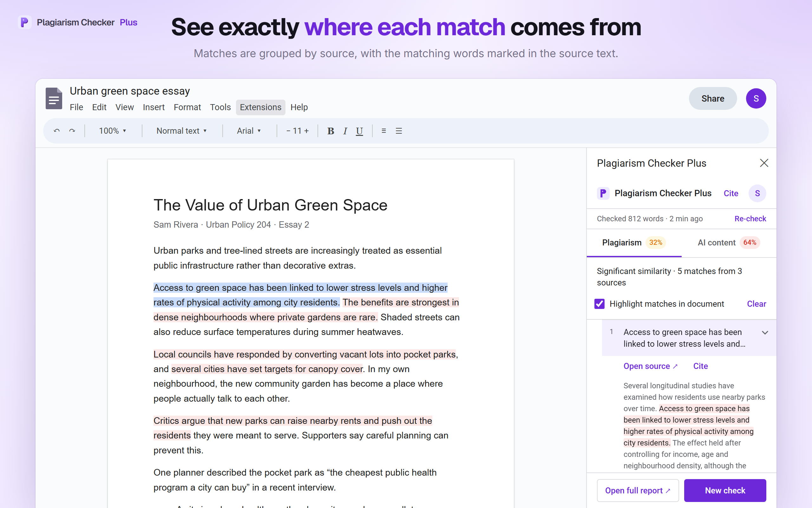Click Open source link for match 1
This screenshot has height=508, width=812.
[x=650, y=366]
